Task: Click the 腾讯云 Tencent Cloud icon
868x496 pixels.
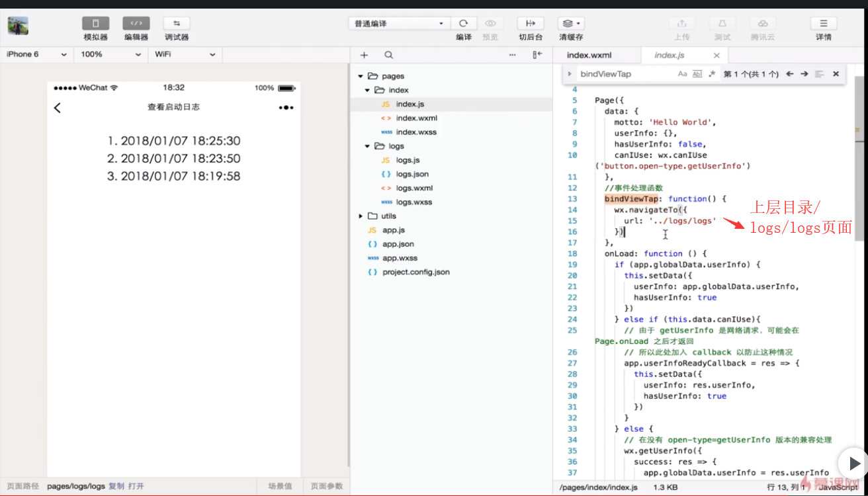Action: point(763,23)
